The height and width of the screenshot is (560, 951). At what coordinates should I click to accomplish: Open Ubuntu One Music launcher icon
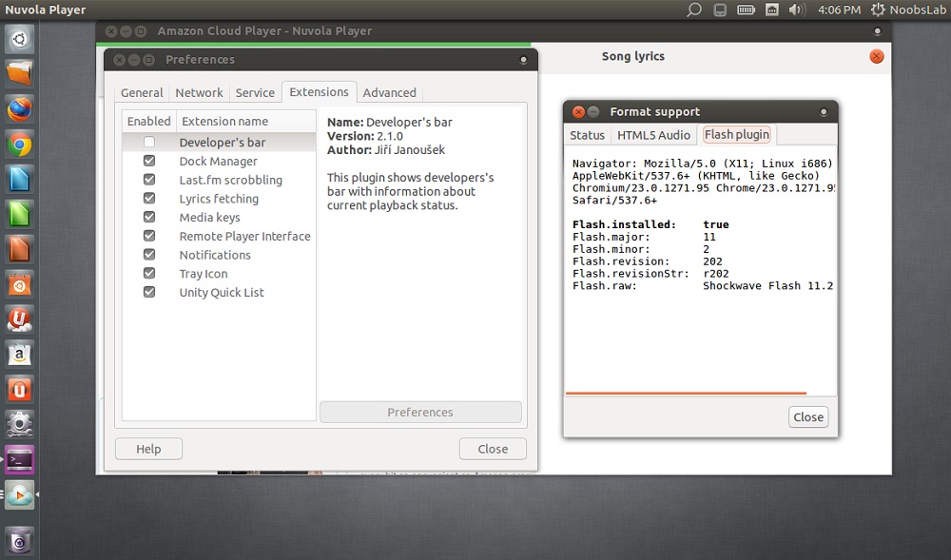(x=19, y=390)
